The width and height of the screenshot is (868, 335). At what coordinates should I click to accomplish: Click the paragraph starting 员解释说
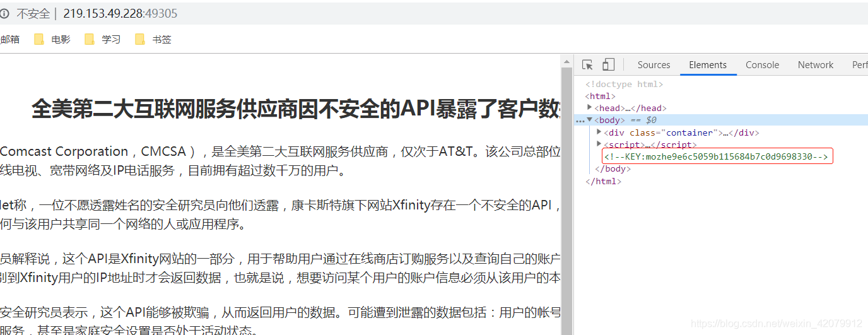[280, 268]
